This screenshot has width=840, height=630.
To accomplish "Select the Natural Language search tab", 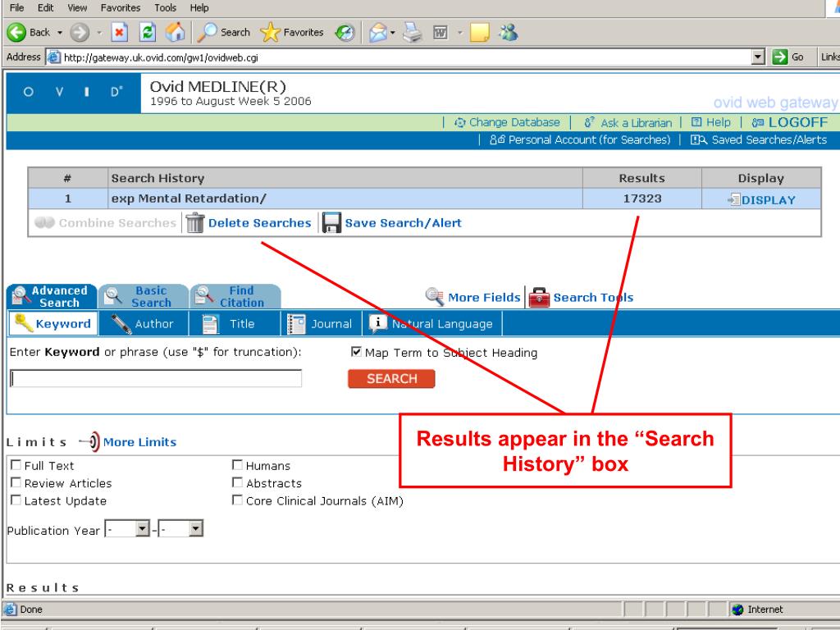I will [432, 323].
